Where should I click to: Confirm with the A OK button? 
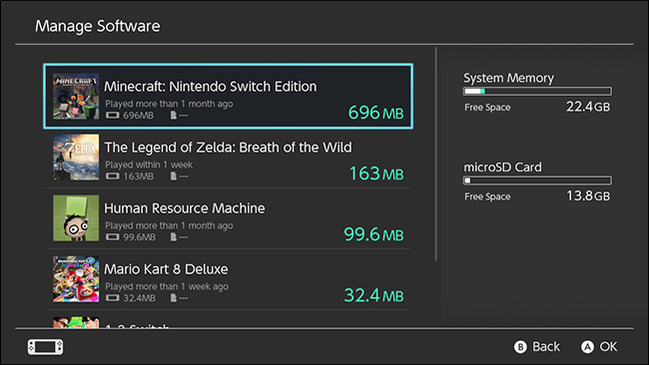click(x=599, y=347)
